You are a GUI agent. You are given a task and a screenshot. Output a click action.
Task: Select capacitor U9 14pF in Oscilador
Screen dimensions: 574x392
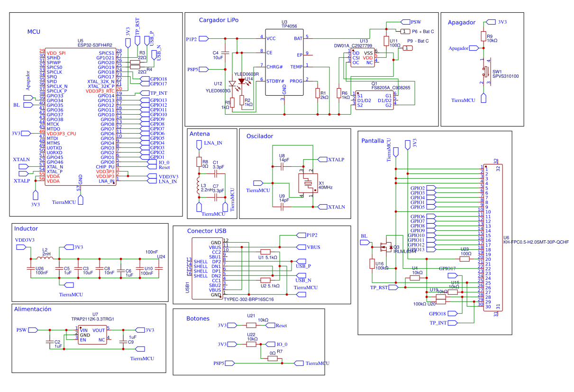[282, 207]
